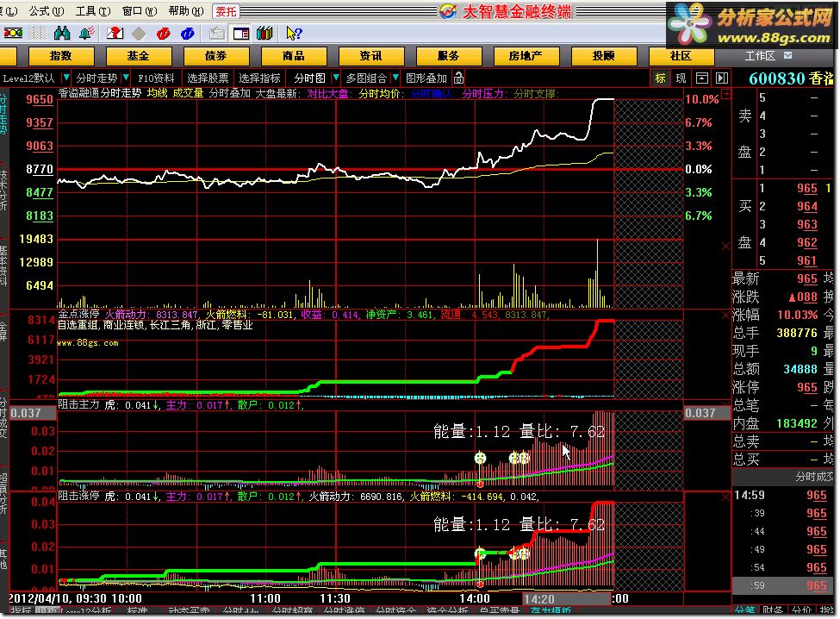The height and width of the screenshot is (619, 840).
Task: Expand the 分时图 dropdown arrow
Action: point(336,78)
